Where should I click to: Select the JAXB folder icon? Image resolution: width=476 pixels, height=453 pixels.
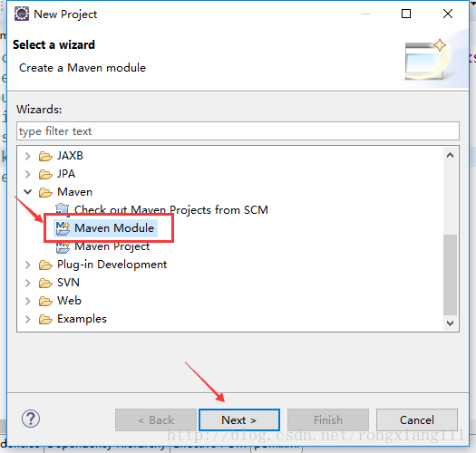pos(45,156)
